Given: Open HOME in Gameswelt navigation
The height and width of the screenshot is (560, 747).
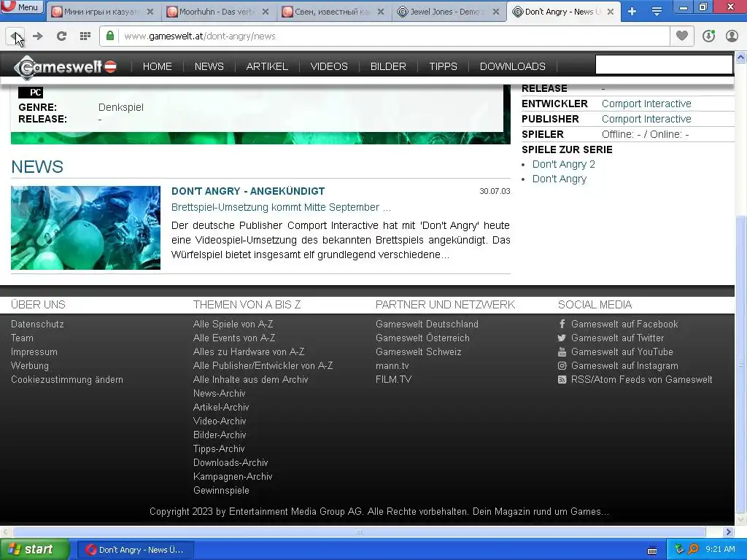Looking at the screenshot, I should tap(158, 66).
